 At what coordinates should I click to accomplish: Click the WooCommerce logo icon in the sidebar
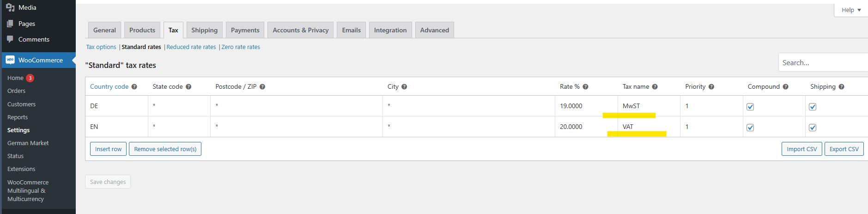[10, 60]
